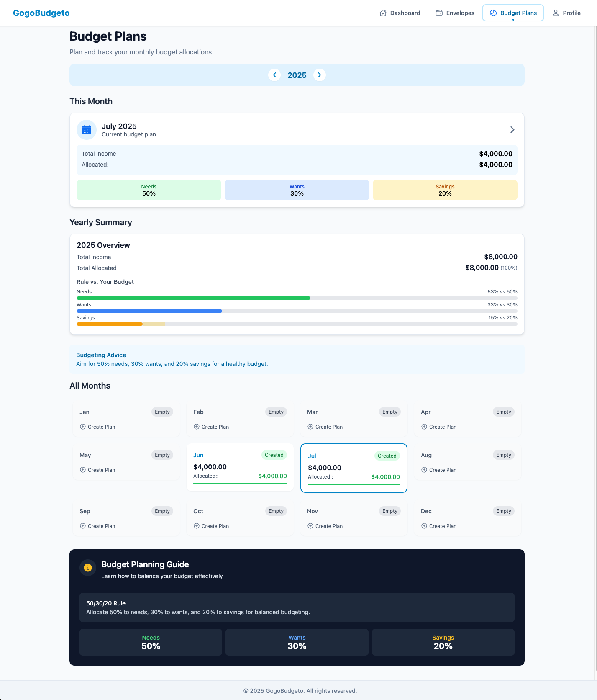Screen dimensions: 597x700
Task: Click the yellow info icon in Budget Planning Guide
Action: point(88,568)
